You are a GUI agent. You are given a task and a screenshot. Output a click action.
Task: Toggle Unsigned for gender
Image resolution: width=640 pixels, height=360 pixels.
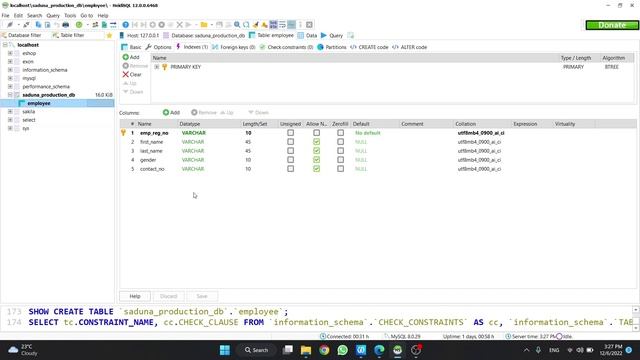[x=290, y=160]
